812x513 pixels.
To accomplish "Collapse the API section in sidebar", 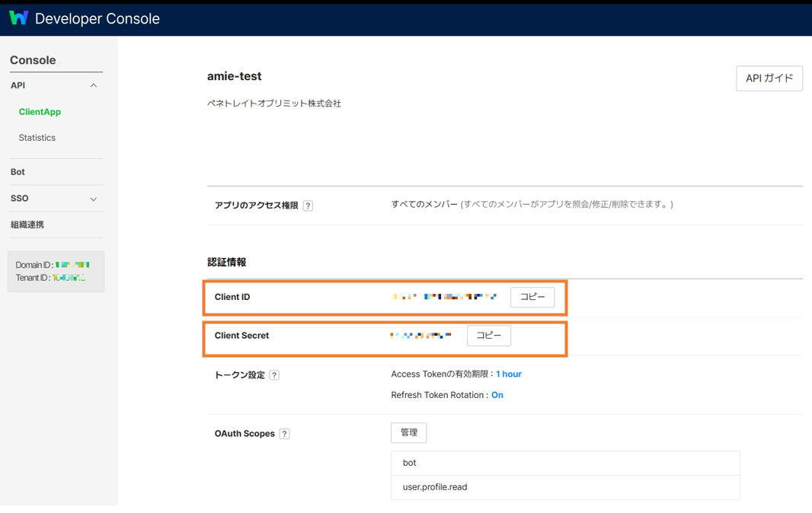I will coord(94,86).
